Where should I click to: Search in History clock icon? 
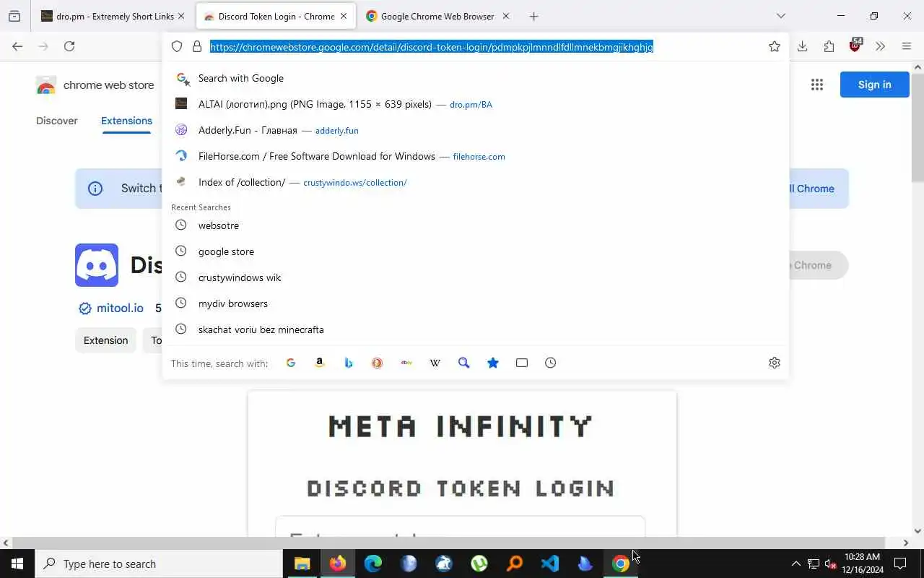click(x=551, y=363)
